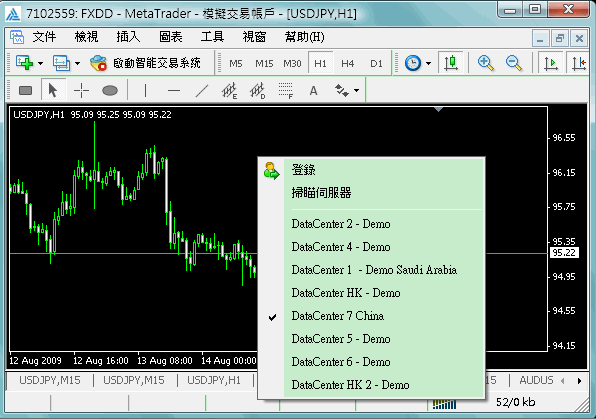Open the 工具 menu
The width and height of the screenshot is (596, 419).
(x=212, y=37)
